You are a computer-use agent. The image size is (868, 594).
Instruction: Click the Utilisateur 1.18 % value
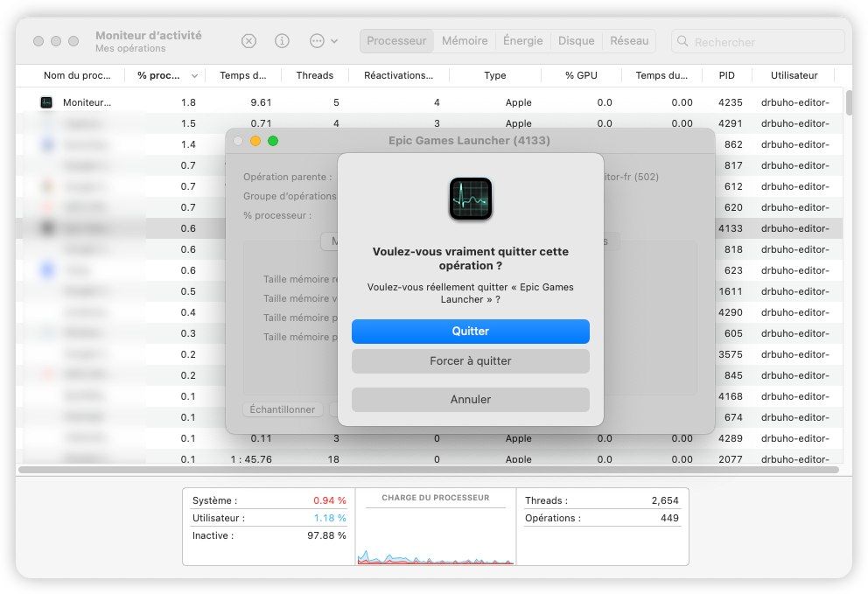[330, 518]
